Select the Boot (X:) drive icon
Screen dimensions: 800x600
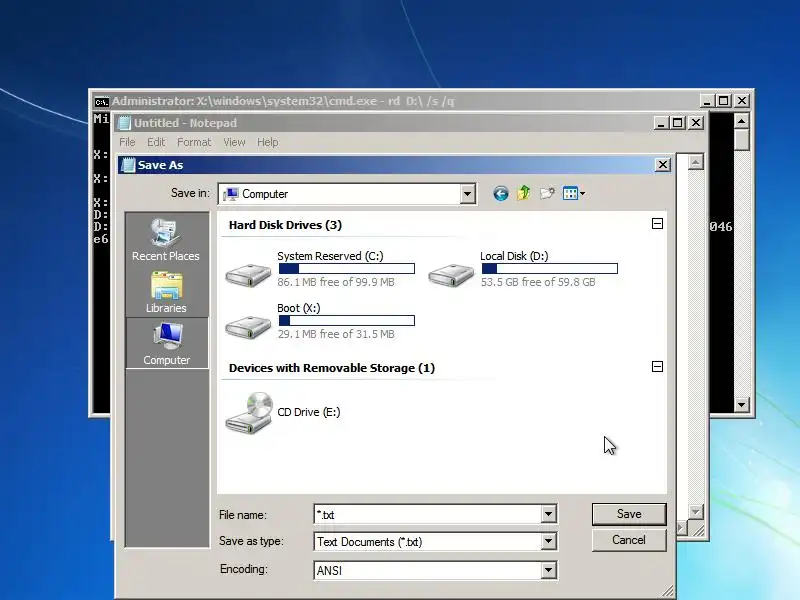(x=248, y=327)
